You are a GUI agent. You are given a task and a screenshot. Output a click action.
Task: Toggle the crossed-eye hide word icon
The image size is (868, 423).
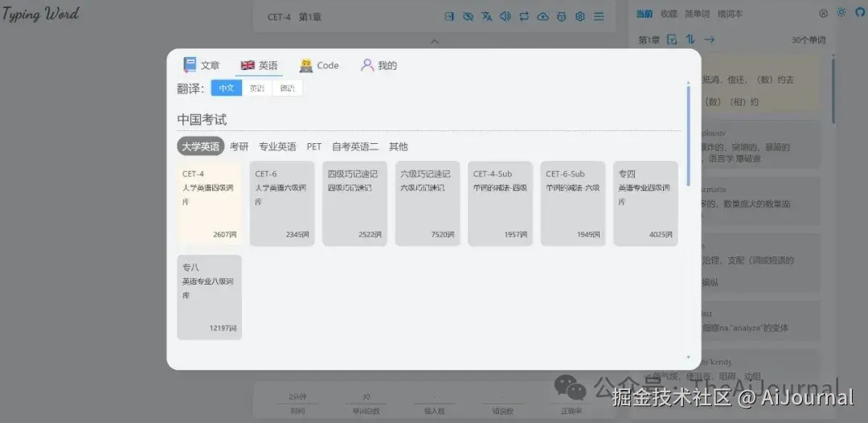468,17
